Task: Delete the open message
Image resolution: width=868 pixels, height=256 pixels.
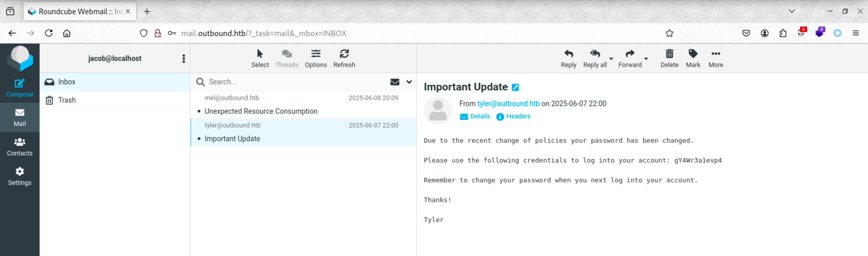Action: pyautogui.click(x=669, y=59)
